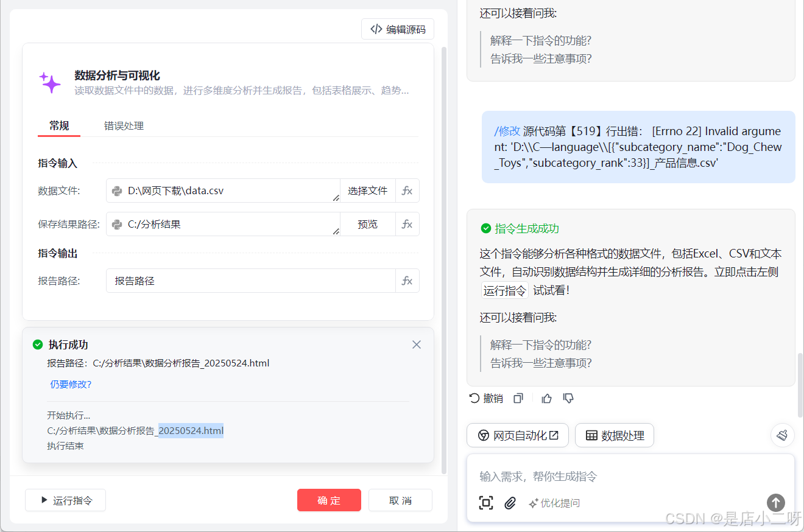
Task: Click the fx icon beside 报告路径 field
Action: click(x=407, y=281)
